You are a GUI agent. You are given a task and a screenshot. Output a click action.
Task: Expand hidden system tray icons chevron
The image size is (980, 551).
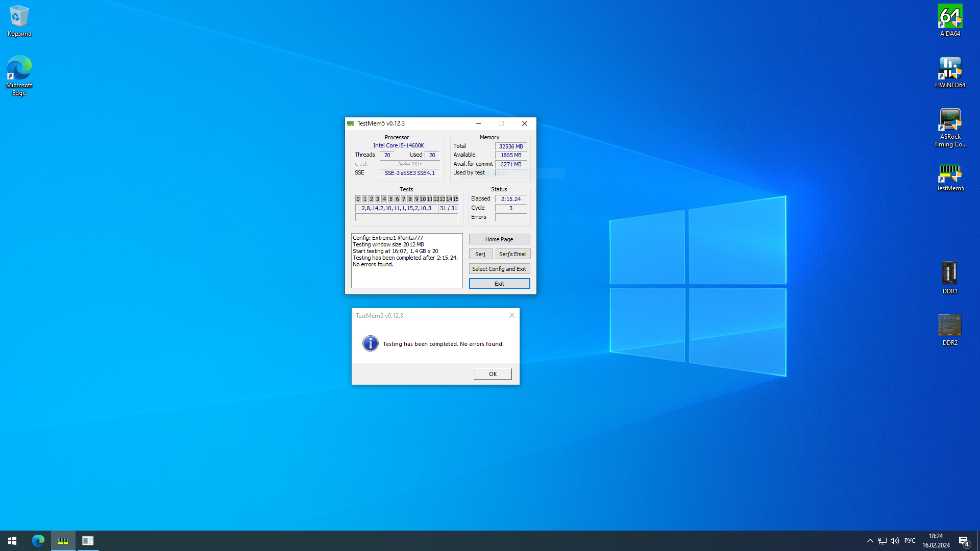tap(870, 541)
